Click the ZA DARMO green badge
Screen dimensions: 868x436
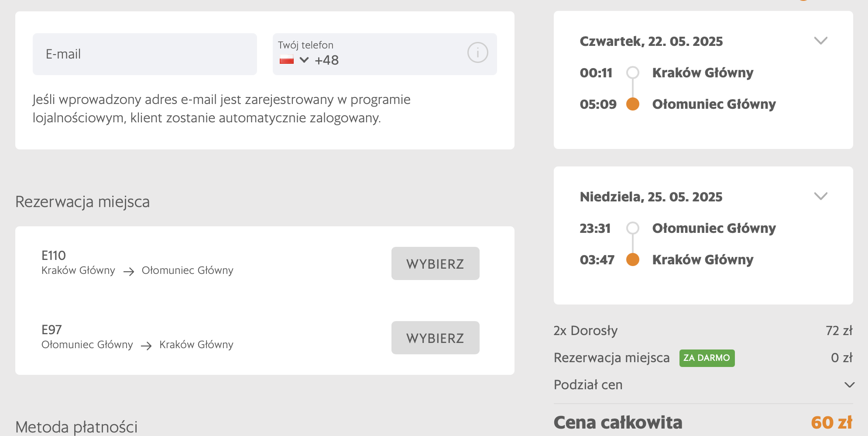click(707, 358)
